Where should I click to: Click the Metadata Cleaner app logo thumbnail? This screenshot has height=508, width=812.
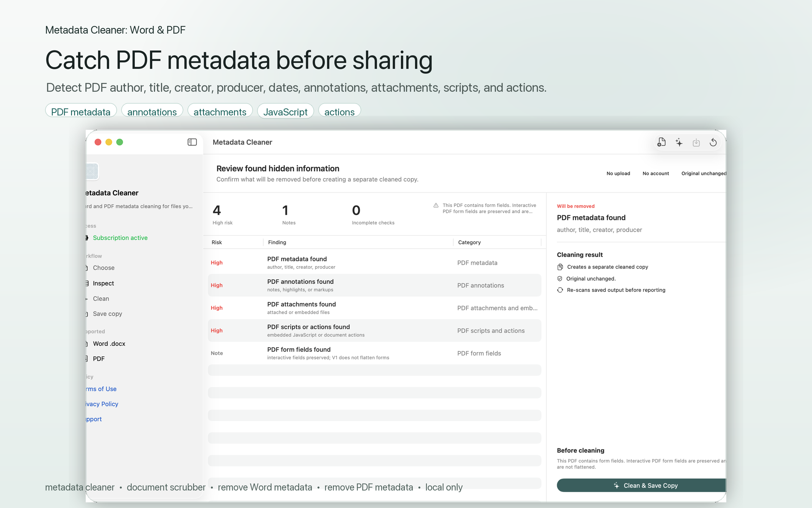[x=92, y=172]
